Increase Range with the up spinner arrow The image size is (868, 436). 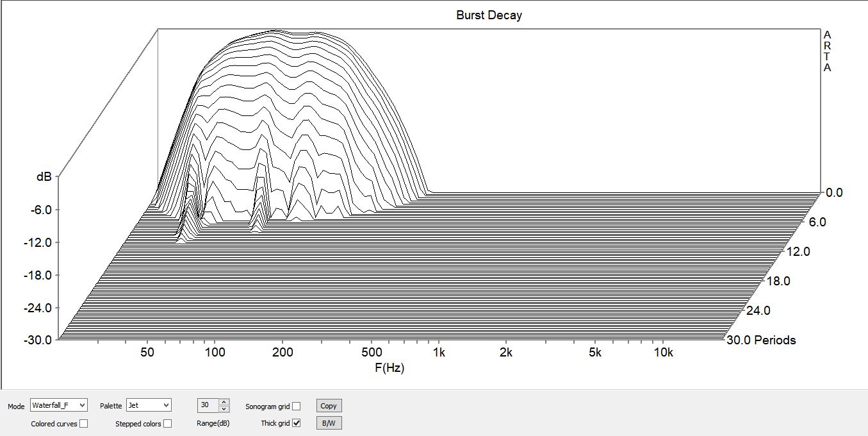tap(224, 402)
